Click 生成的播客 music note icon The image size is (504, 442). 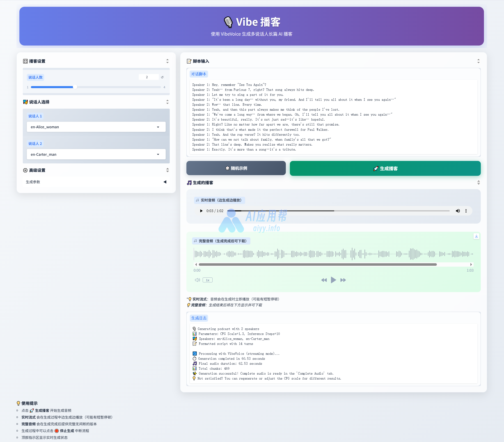pos(189,183)
